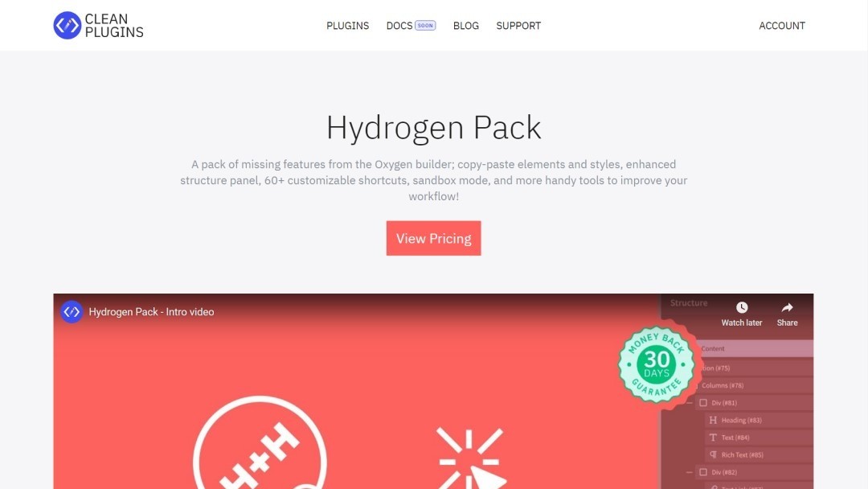
Task: Click the View Pricing button
Action: [433, 238]
